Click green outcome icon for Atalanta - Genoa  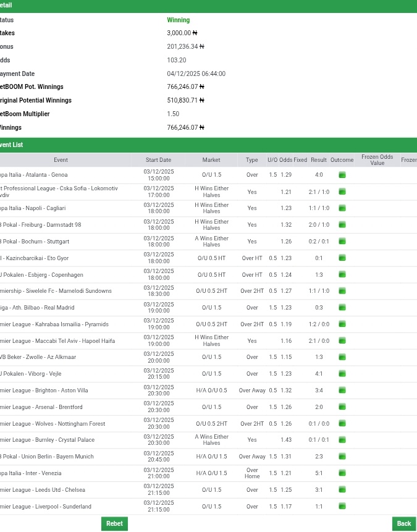[342, 175]
